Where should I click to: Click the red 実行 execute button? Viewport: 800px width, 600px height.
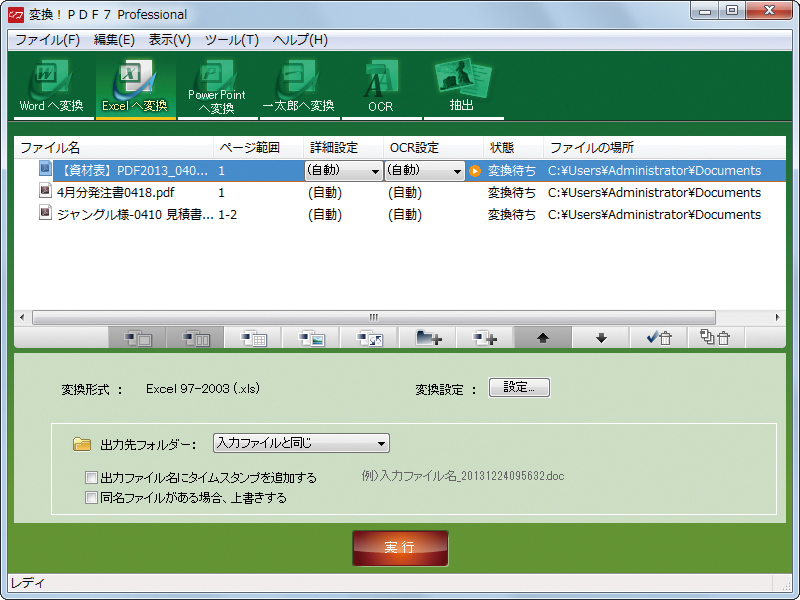[x=400, y=548]
